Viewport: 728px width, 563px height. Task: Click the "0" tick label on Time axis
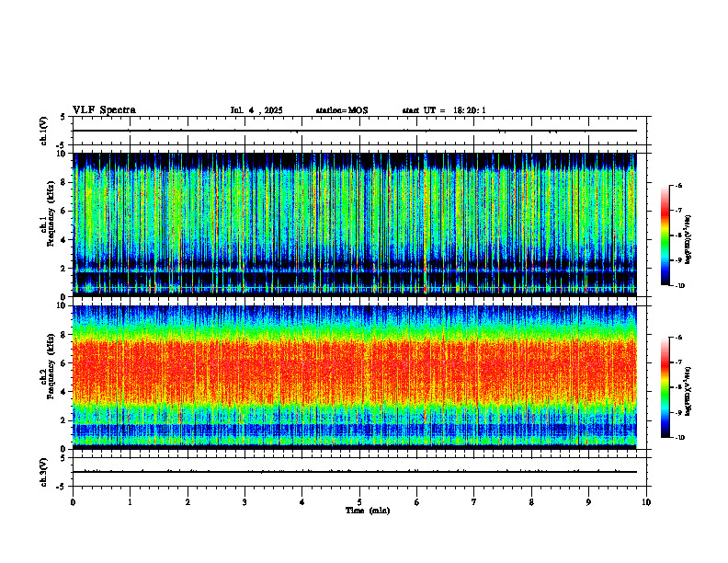pyautogui.click(x=73, y=502)
